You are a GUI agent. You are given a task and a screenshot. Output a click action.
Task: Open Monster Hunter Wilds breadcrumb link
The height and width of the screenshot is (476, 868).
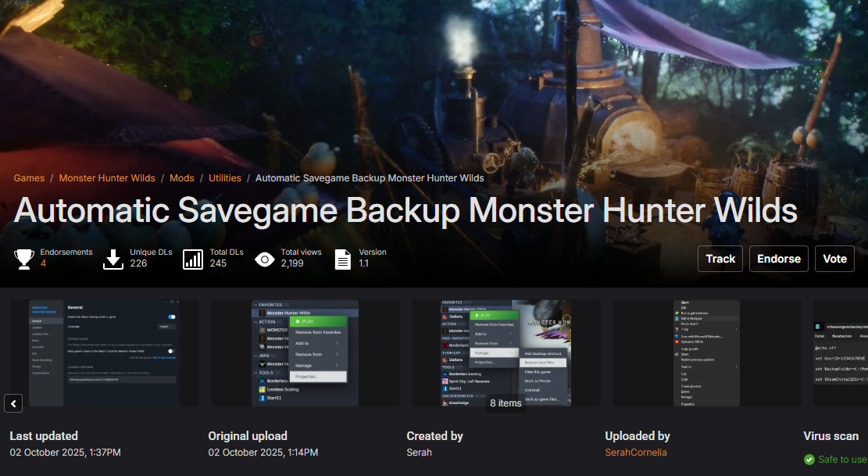click(x=107, y=177)
